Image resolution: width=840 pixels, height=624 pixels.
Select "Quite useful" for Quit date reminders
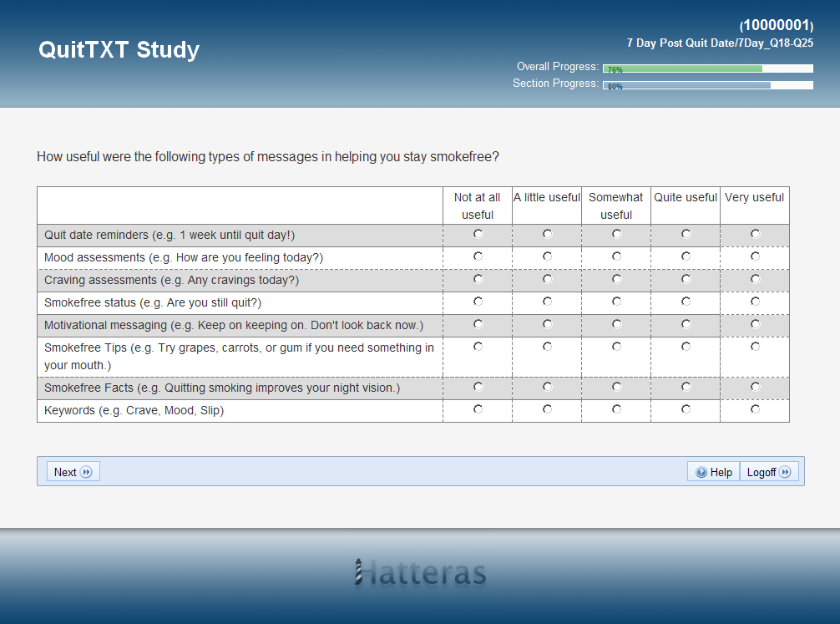[x=686, y=234]
